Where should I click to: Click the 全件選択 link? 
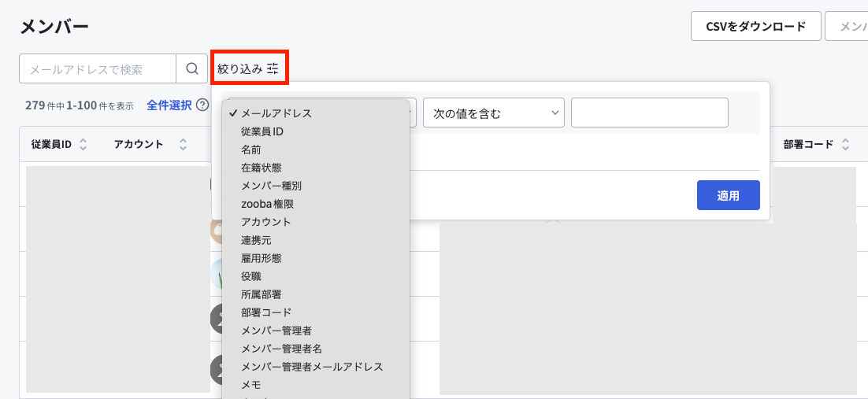pos(169,105)
